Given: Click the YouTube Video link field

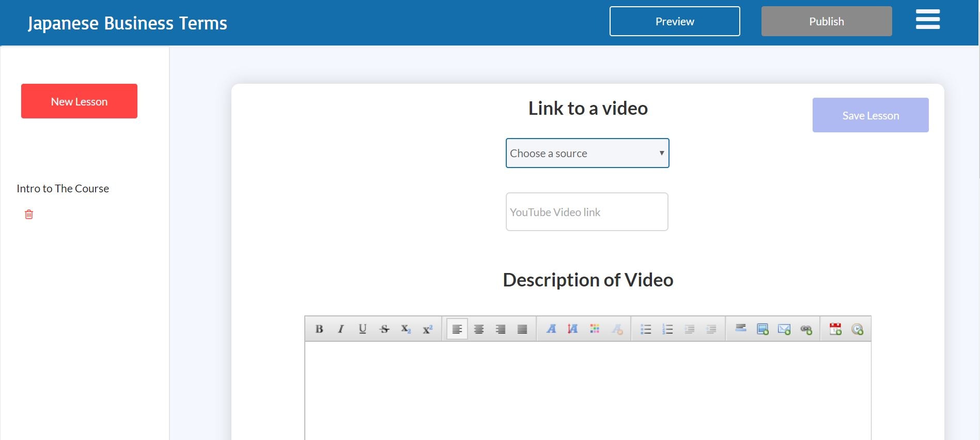Looking at the screenshot, I should (587, 212).
